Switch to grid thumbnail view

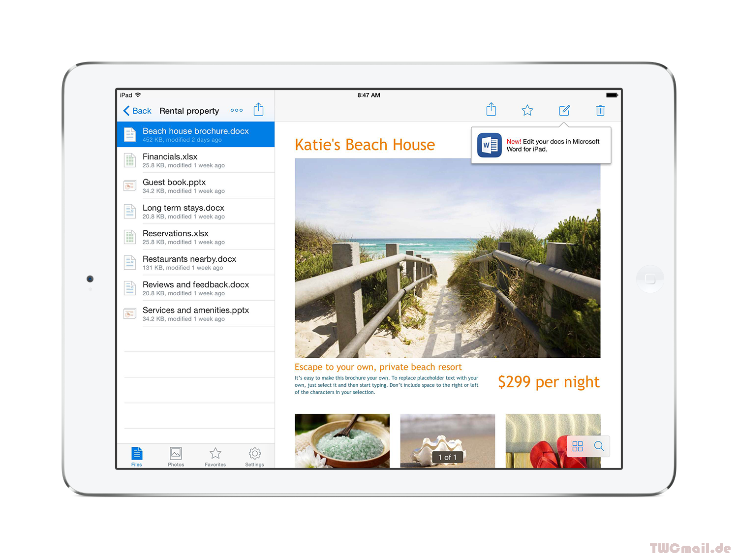[578, 446]
